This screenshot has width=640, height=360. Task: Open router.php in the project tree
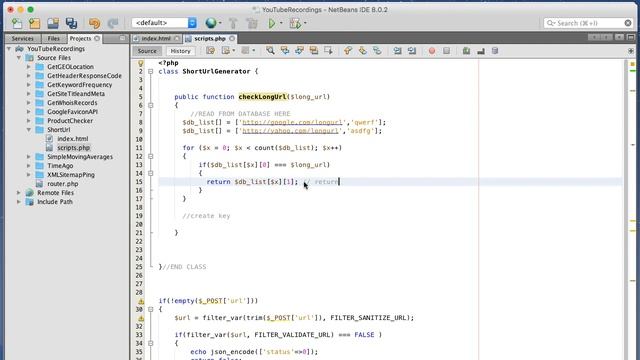coord(62,184)
